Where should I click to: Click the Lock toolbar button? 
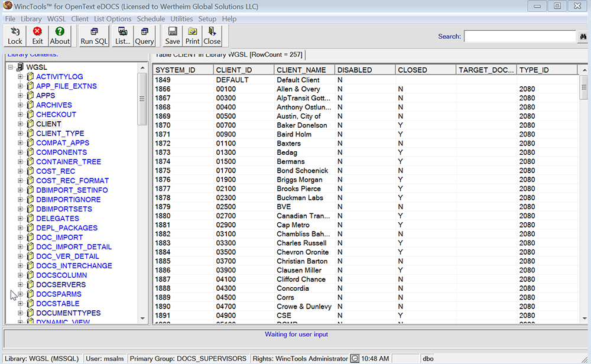click(15, 36)
